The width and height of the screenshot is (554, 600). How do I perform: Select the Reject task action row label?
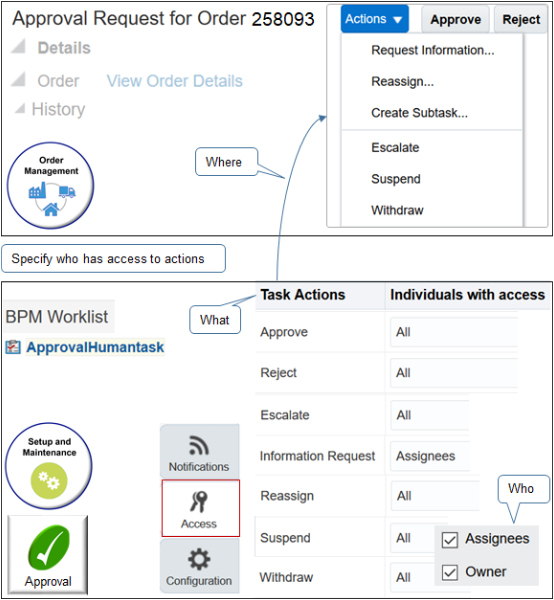279,373
